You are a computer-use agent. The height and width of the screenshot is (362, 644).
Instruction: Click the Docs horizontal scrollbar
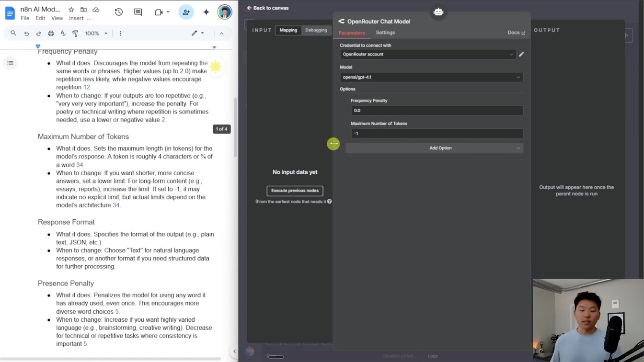tap(110, 359)
